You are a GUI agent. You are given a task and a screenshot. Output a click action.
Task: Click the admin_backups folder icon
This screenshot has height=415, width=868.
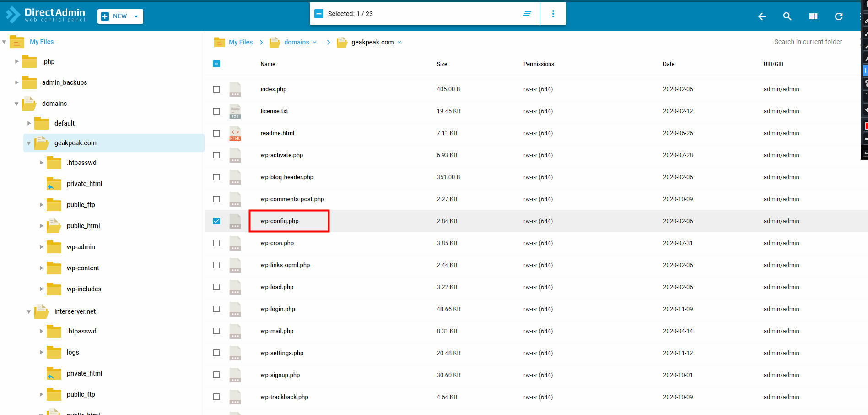click(x=29, y=82)
